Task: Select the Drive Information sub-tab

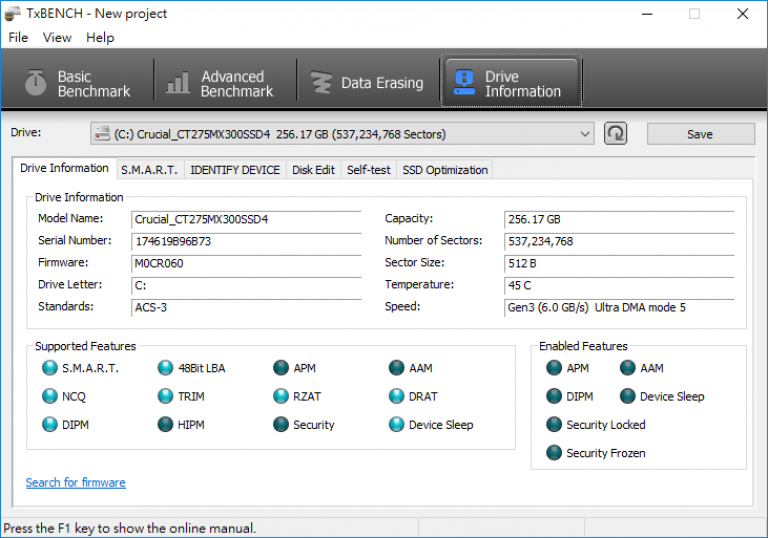Action: tap(64, 168)
